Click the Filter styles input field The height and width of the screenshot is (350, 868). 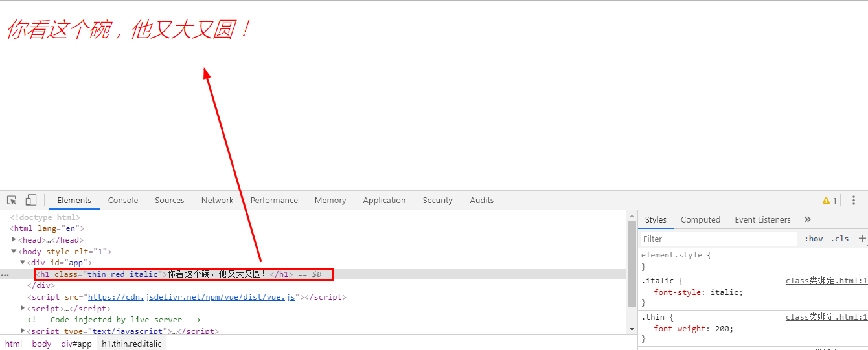(x=718, y=239)
